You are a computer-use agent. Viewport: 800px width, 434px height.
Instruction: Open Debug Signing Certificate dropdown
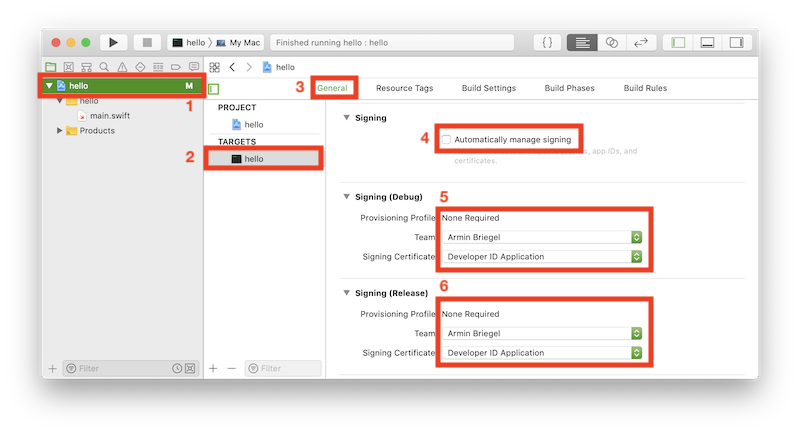pos(542,257)
